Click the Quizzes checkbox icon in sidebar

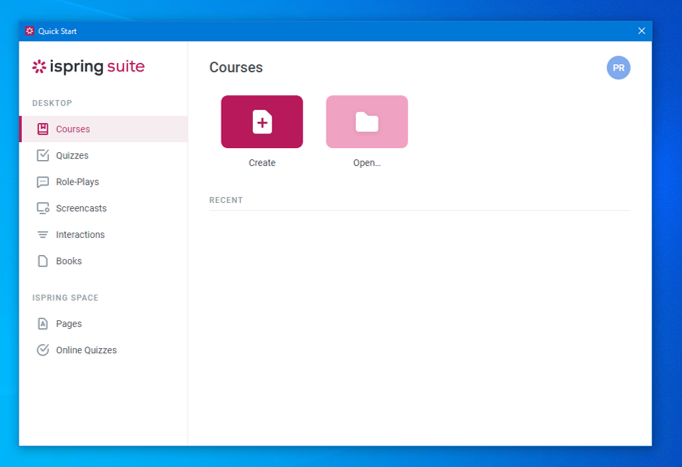click(x=43, y=155)
